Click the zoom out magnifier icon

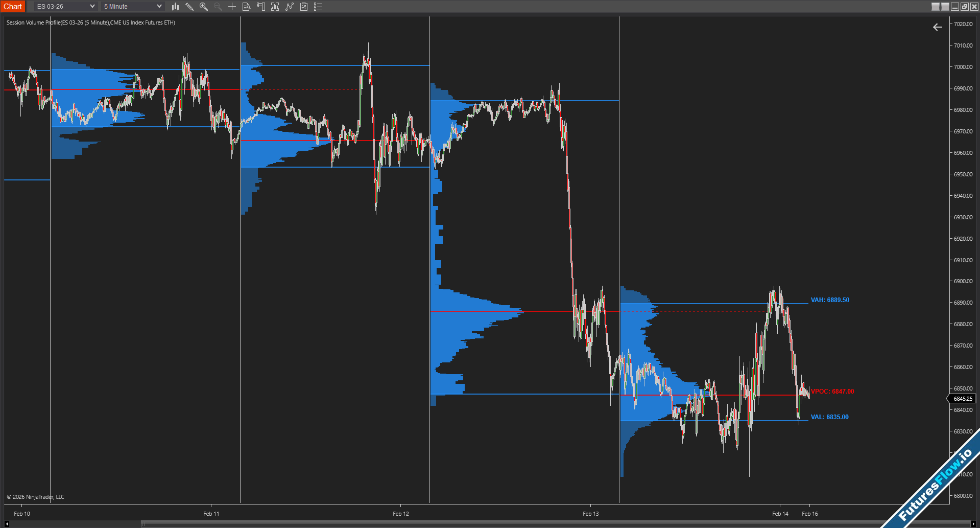218,7
